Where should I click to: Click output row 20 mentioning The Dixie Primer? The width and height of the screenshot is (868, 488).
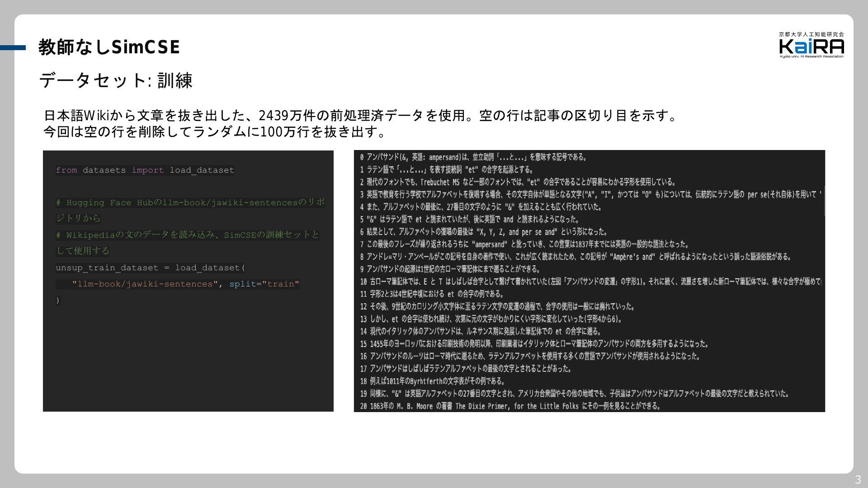(x=511, y=406)
